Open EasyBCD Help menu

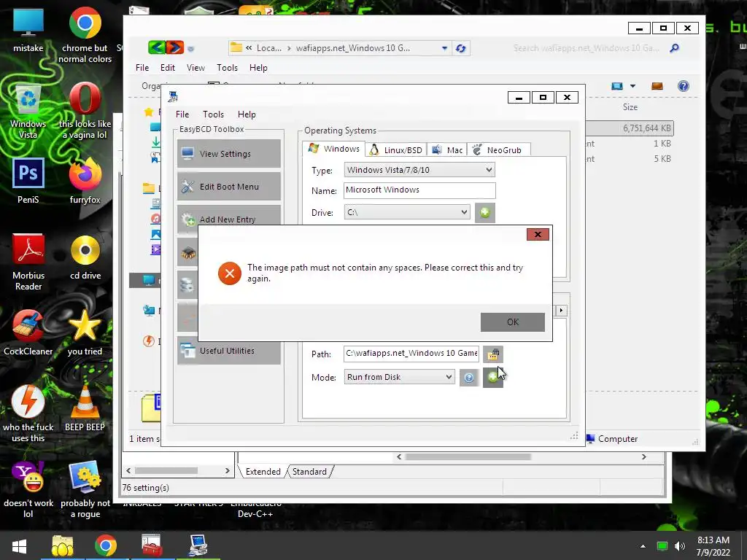click(247, 114)
